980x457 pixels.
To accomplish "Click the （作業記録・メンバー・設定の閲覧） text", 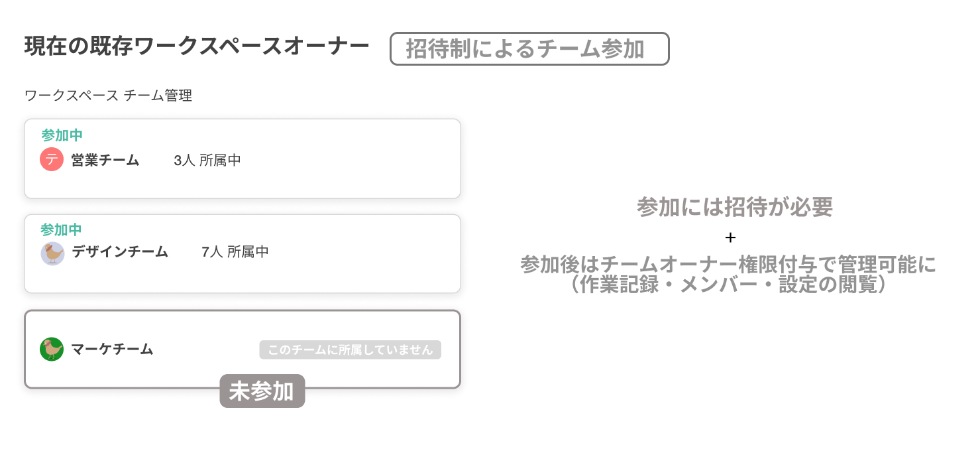I will pos(728,284).
